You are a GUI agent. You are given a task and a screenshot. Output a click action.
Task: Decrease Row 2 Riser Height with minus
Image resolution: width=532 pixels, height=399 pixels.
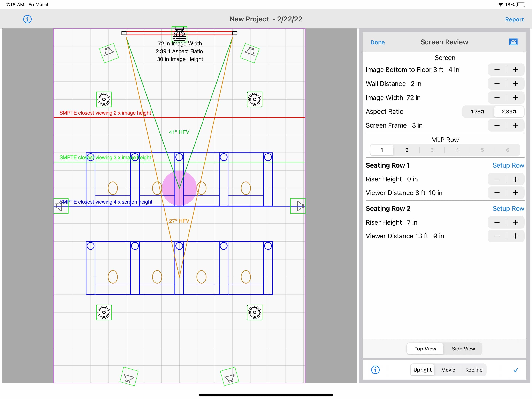coord(497,222)
